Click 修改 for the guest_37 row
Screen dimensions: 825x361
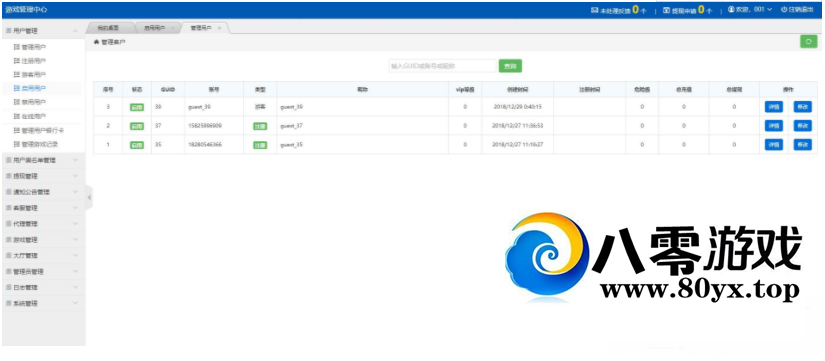pyautogui.click(x=802, y=126)
